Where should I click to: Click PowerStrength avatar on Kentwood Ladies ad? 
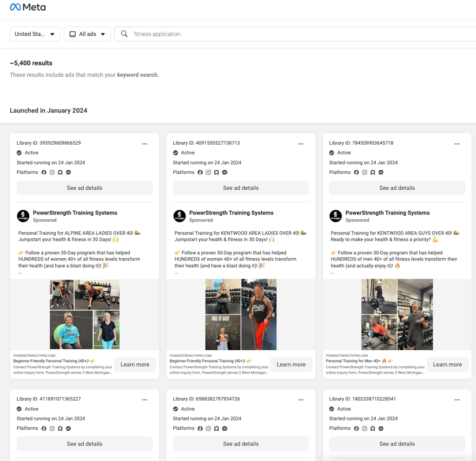(179, 216)
